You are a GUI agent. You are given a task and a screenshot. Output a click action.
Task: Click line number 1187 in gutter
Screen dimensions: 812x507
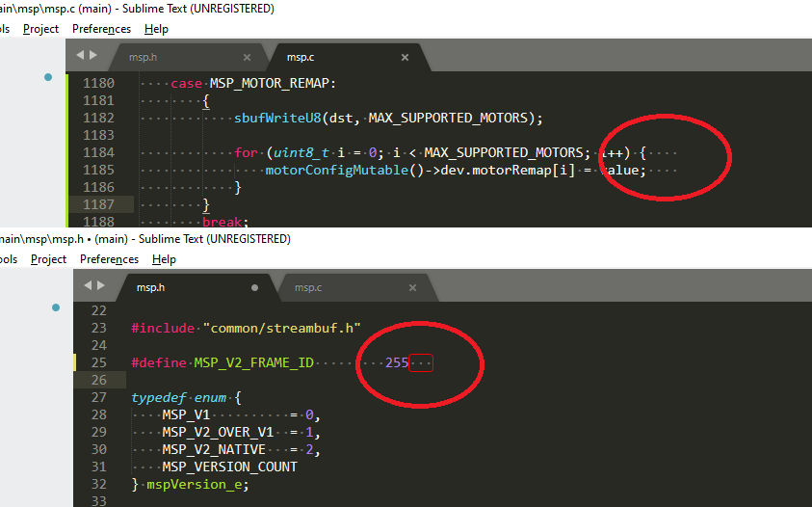(98, 204)
